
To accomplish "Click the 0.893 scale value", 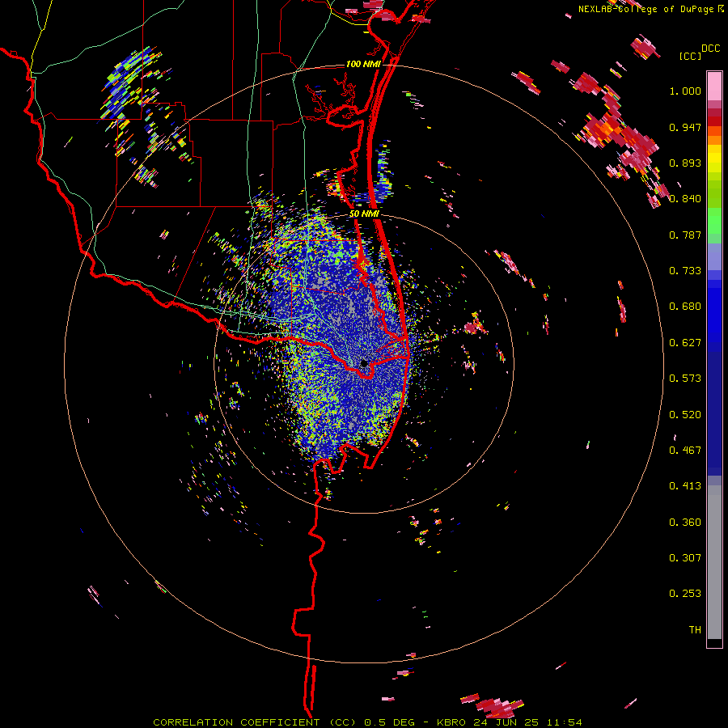I will click(685, 163).
